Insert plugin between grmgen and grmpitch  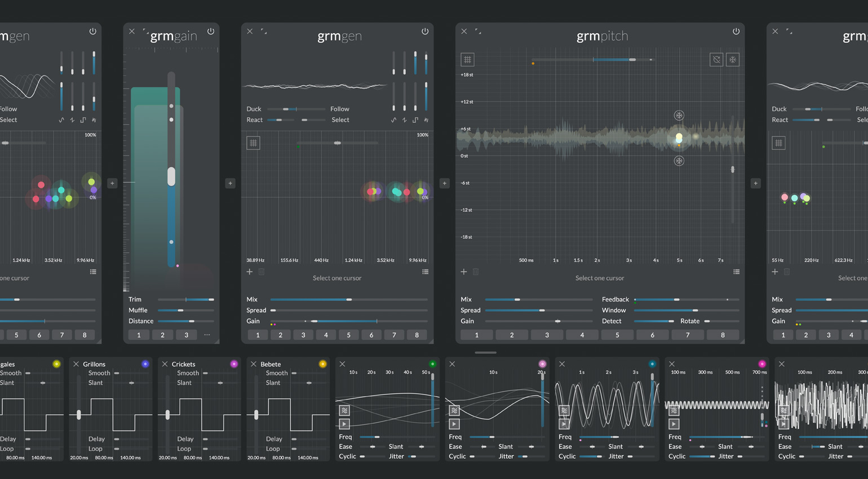click(x=444, y=183)
